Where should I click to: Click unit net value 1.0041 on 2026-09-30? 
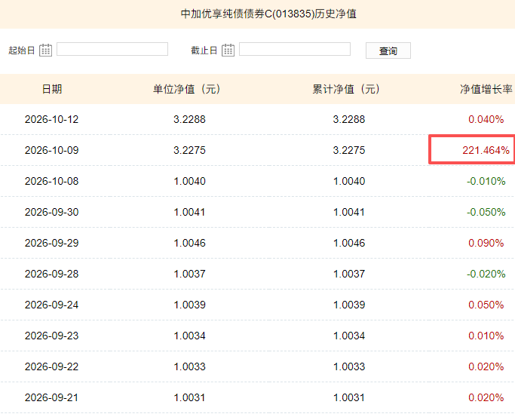[x=189, y=212]
